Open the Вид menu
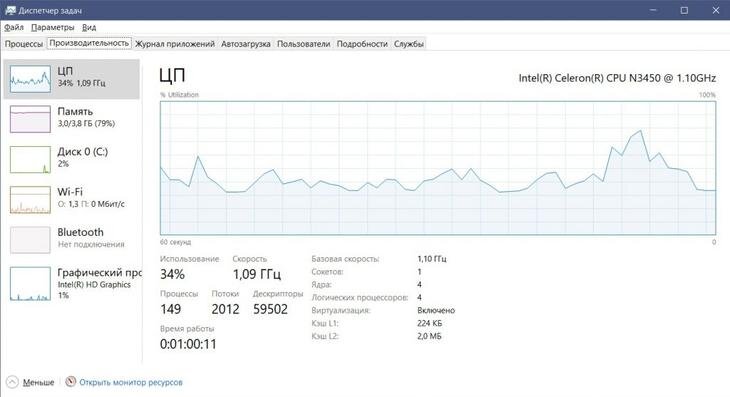 point(89,27)
